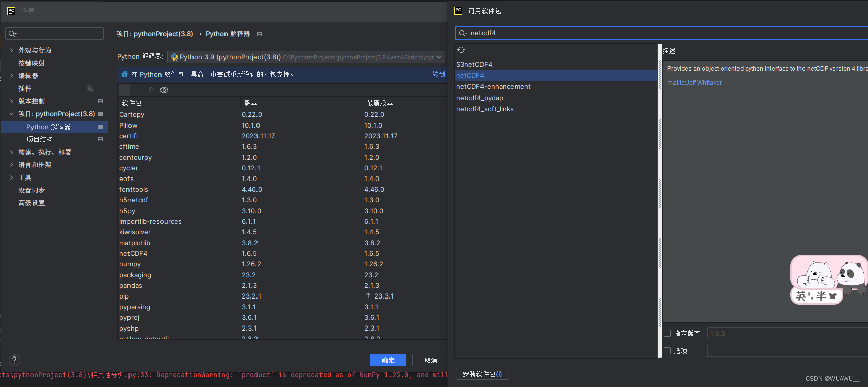This screenshot has width=868, height=387.
Task: Click the project-level icon next to 项目结构
Action: 100,139
